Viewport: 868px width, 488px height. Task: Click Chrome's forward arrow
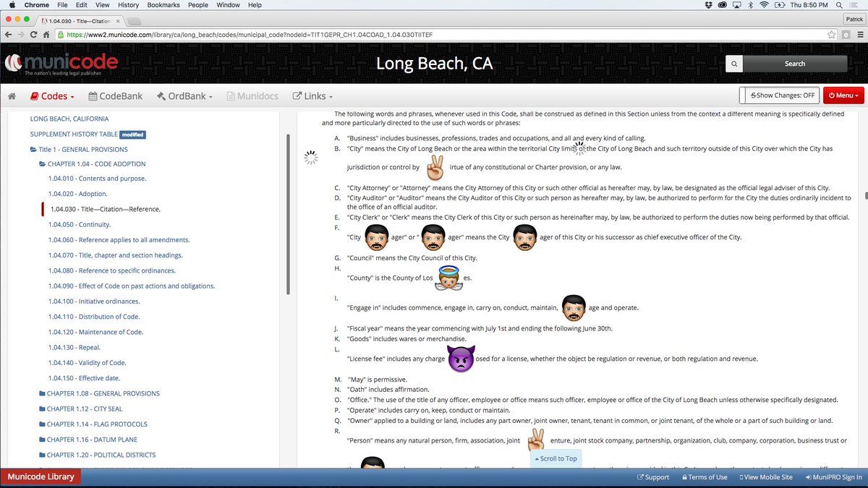(22, 34)
